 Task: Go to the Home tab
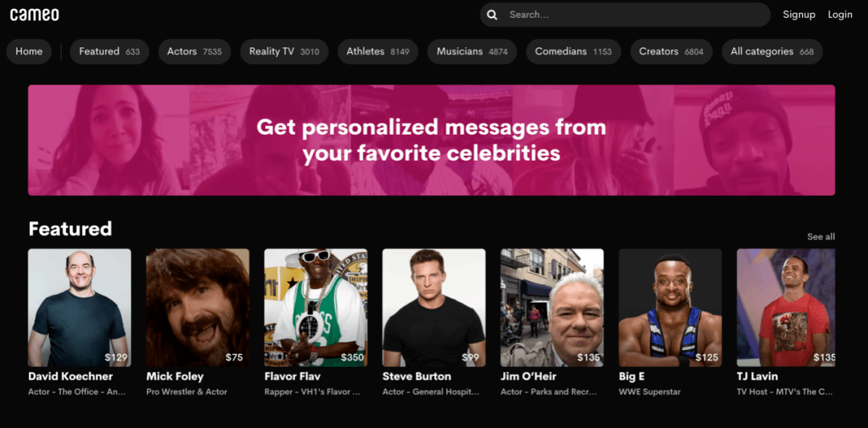coord(29,51)
